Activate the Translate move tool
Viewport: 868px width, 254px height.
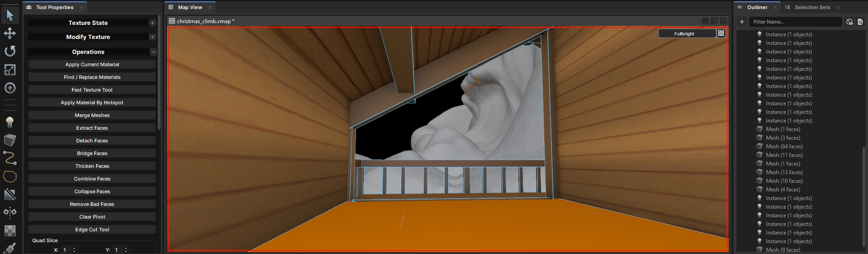[10, 33]
